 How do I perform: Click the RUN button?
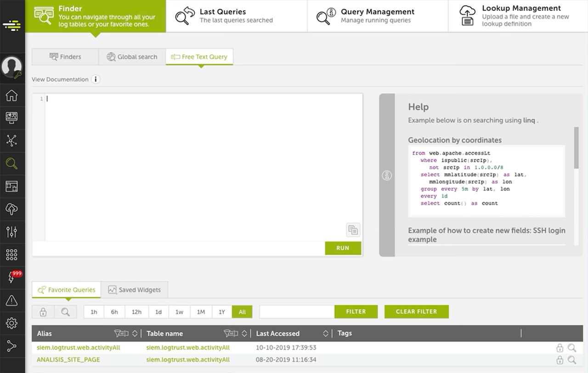(343, 248)
